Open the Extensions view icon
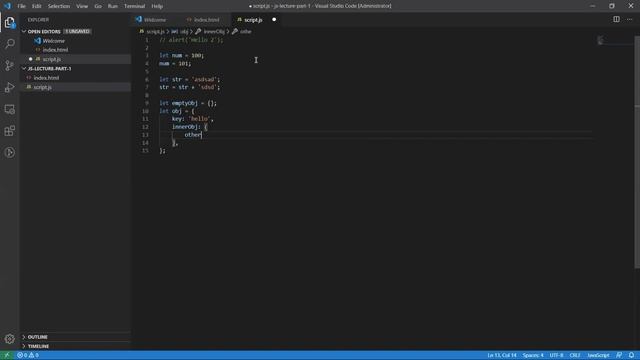 tap(9, 131)
